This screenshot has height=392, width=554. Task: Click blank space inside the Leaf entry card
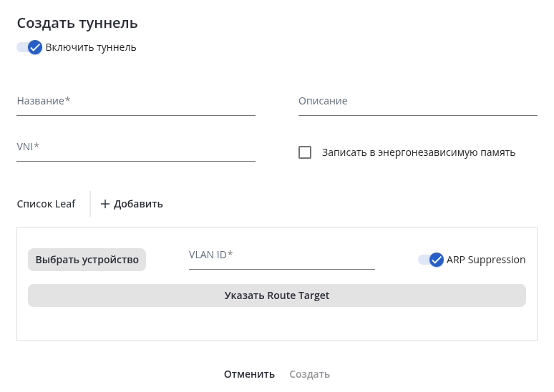point(277,324)
